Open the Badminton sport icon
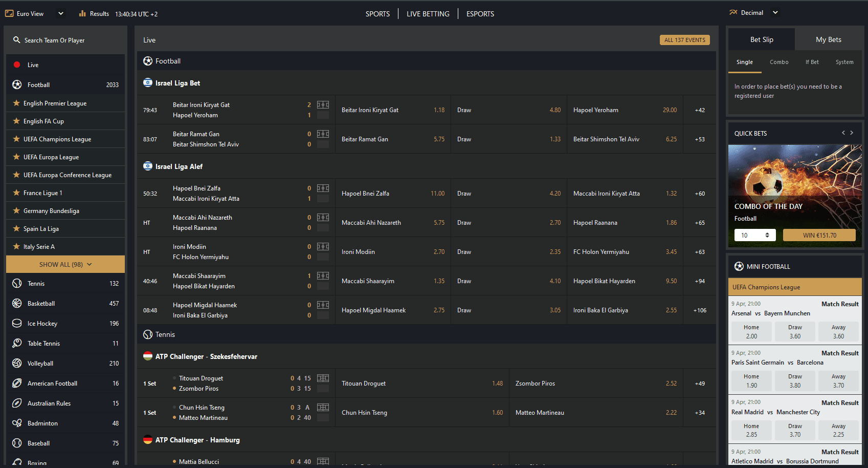 (x=17, y=423)
